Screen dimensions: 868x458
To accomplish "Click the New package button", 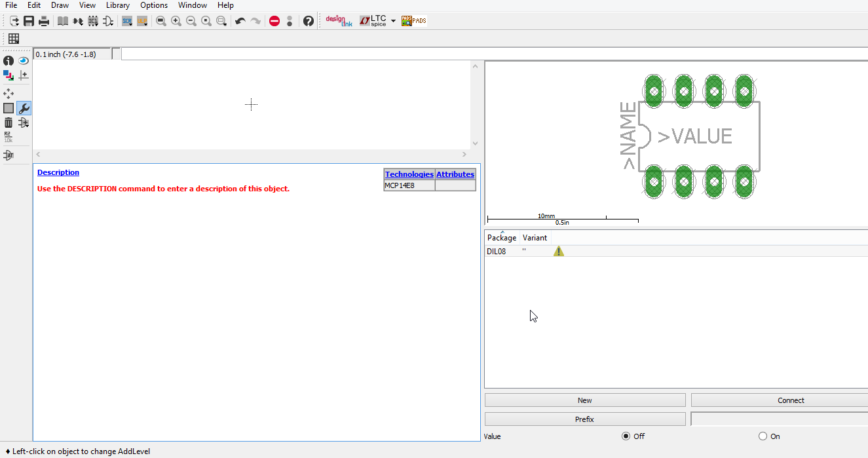I will [585, 400].
